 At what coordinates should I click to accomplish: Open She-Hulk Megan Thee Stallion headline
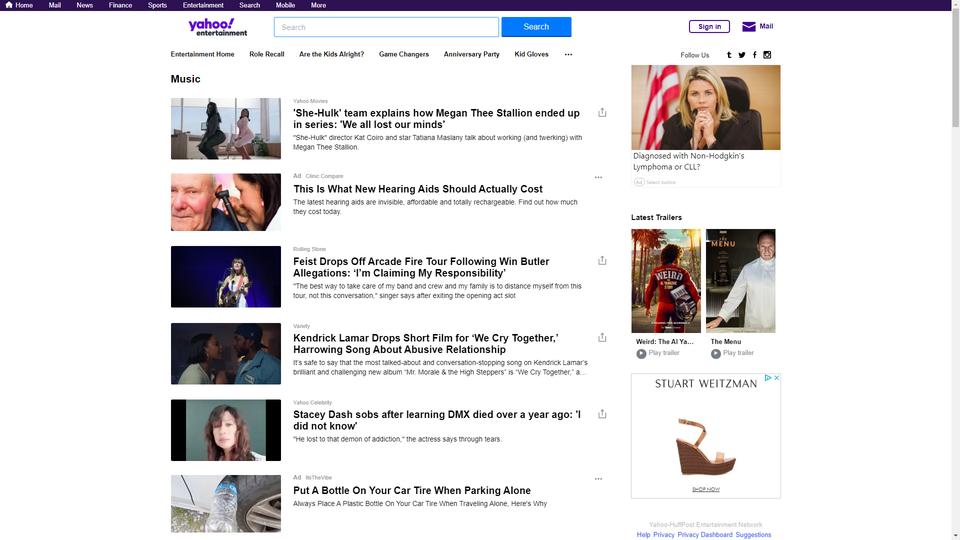pyautogui.click(x=437, y=119)
